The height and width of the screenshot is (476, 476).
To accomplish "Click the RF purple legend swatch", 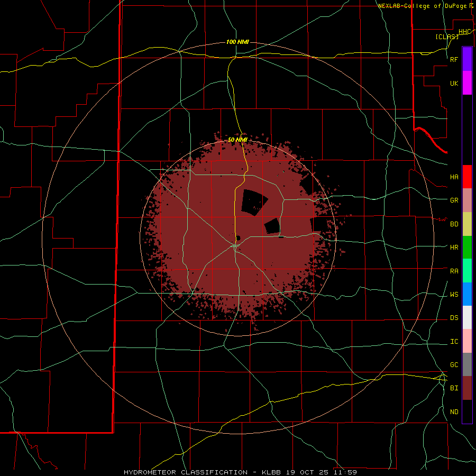I will tap(467, 59).
